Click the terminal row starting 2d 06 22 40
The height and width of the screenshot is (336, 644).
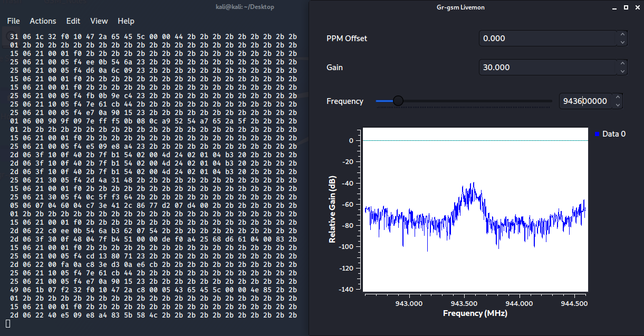coord(153,315)
